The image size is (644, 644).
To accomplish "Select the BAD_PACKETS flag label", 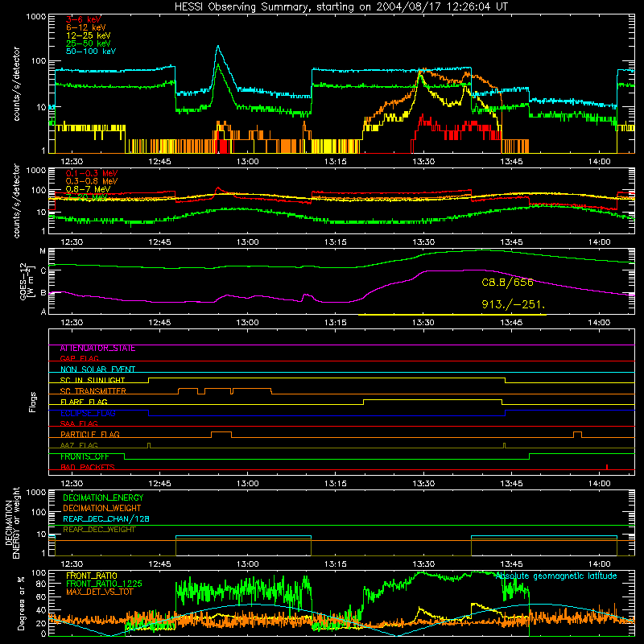I will [88, 467].
